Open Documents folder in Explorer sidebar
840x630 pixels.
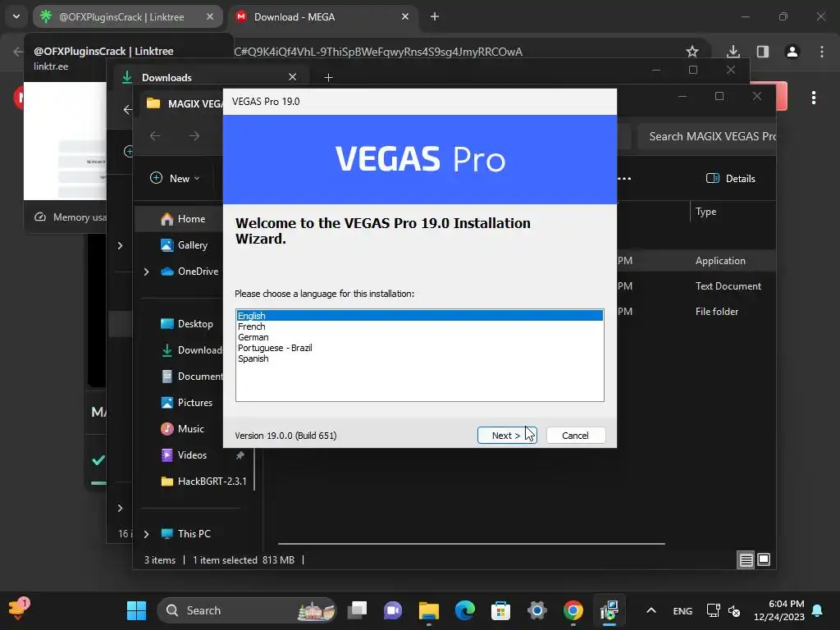[192, 376]
